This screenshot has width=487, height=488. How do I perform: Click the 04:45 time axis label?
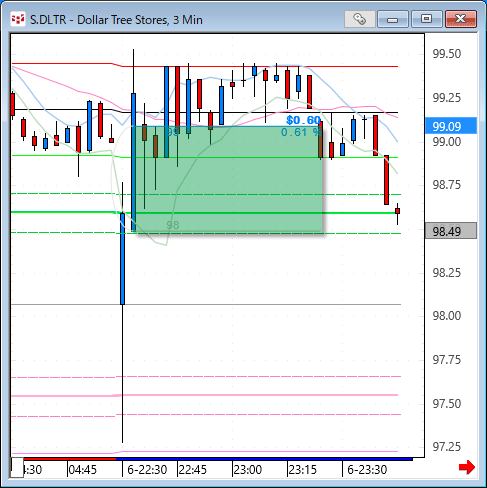click(82, 470)
